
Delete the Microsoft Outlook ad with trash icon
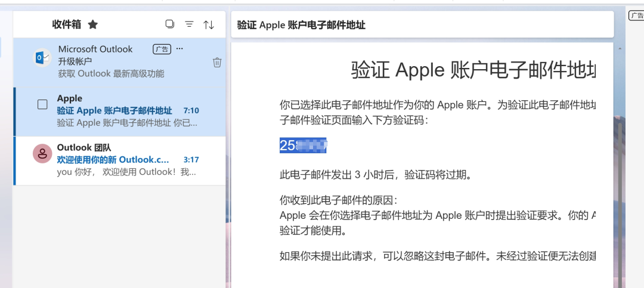217,63
